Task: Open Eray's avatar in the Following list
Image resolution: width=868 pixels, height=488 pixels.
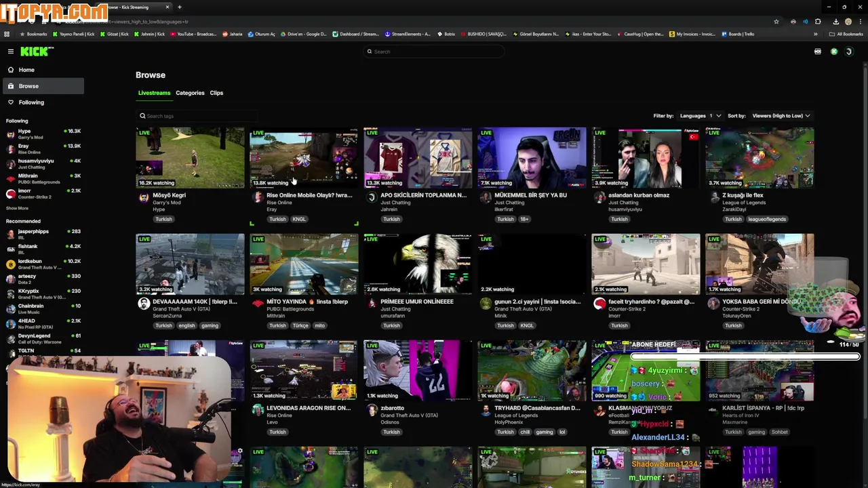Action: 10,149
